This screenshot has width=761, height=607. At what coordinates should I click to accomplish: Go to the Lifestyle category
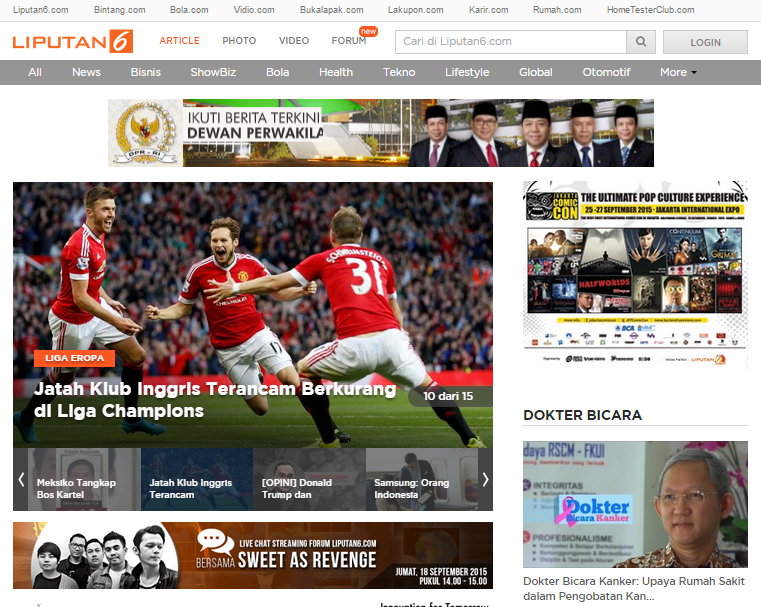(x=467, y=72)
